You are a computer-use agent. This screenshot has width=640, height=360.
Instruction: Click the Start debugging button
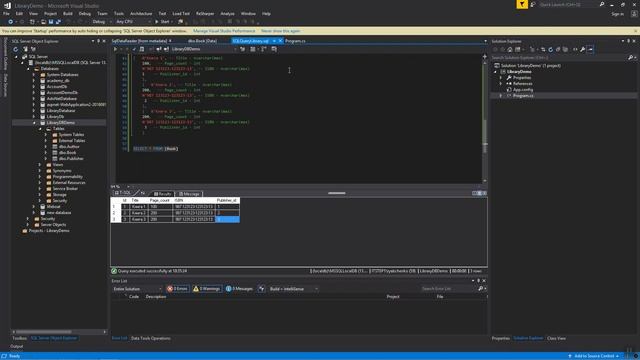(x=162, y=22)
